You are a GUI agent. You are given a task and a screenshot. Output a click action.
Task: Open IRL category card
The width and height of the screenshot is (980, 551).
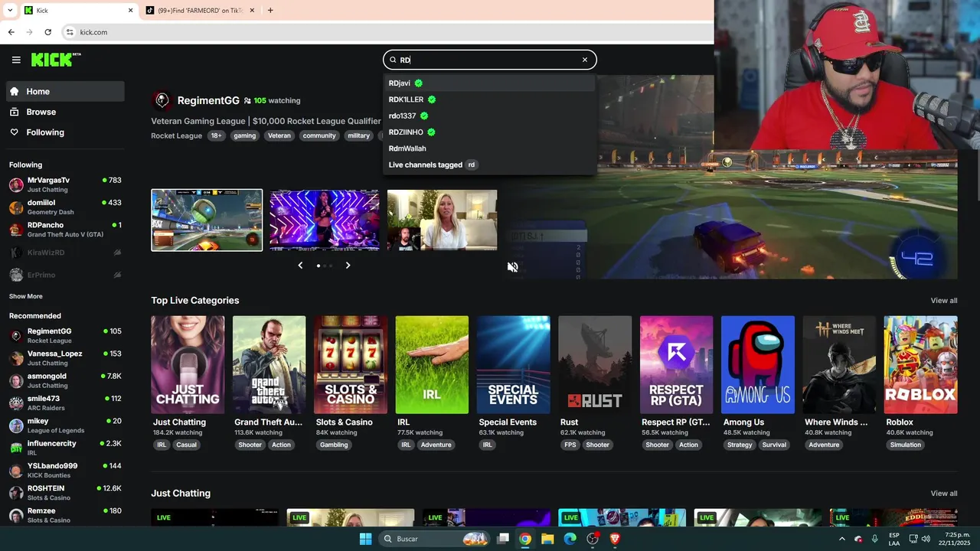point(432,365)
